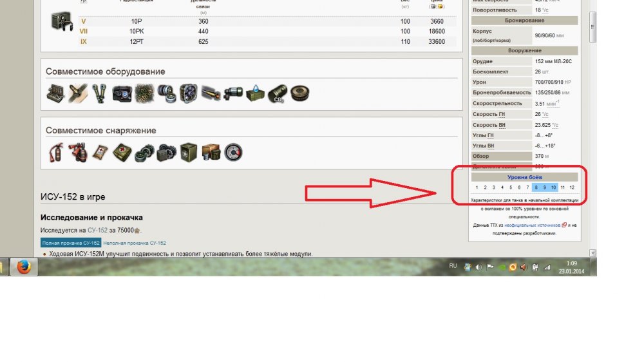The image size is (644, 362).
Task: Click the 33600 price value
Action: [437, 41]
